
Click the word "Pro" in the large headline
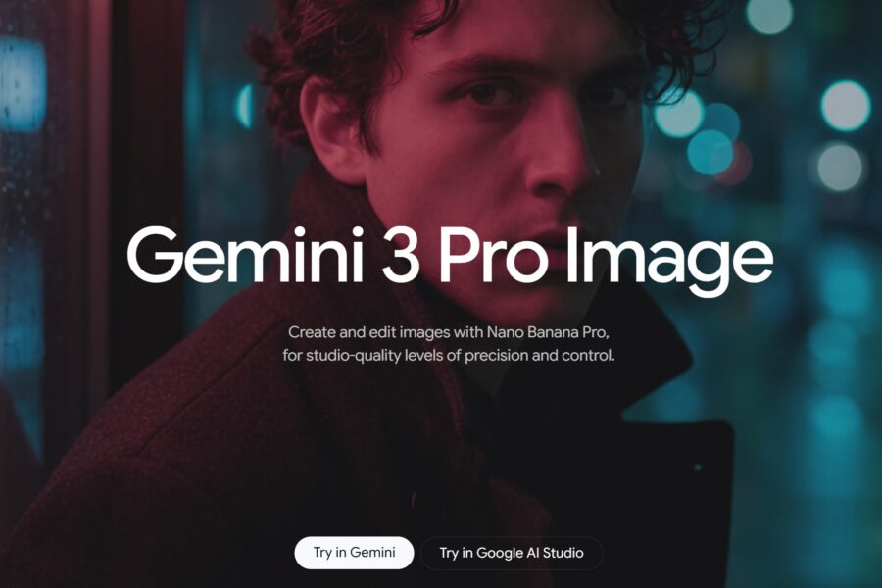(x=492, y=256)
